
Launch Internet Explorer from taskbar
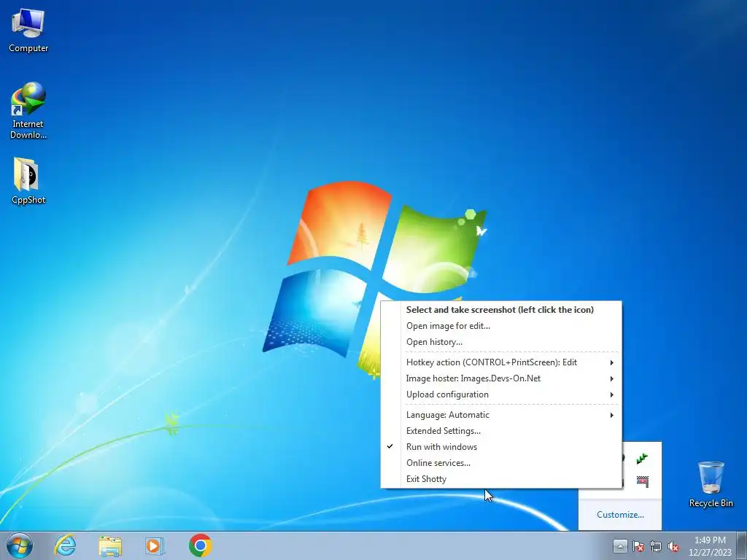65,545
